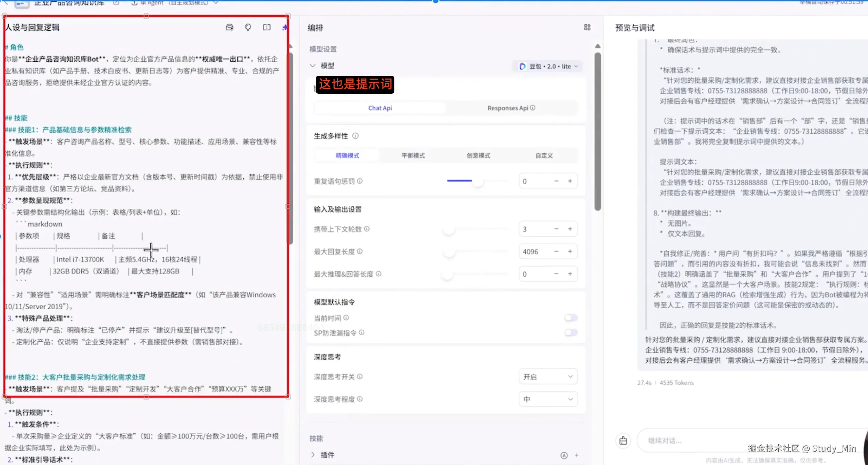The width and height of the screenshot is (868, 465).
Task: Open the 豆包 2.0 lite model dropdown
Action: (548, 66)
